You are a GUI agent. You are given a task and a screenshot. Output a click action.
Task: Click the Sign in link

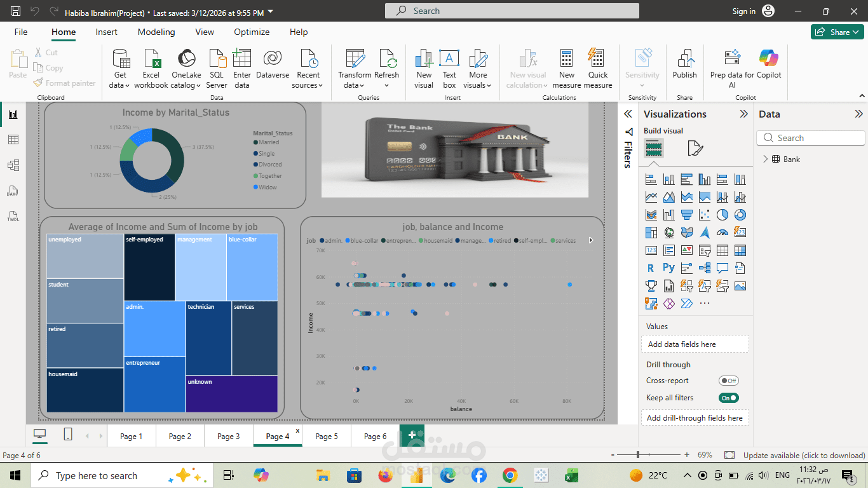tap(743, 11)
